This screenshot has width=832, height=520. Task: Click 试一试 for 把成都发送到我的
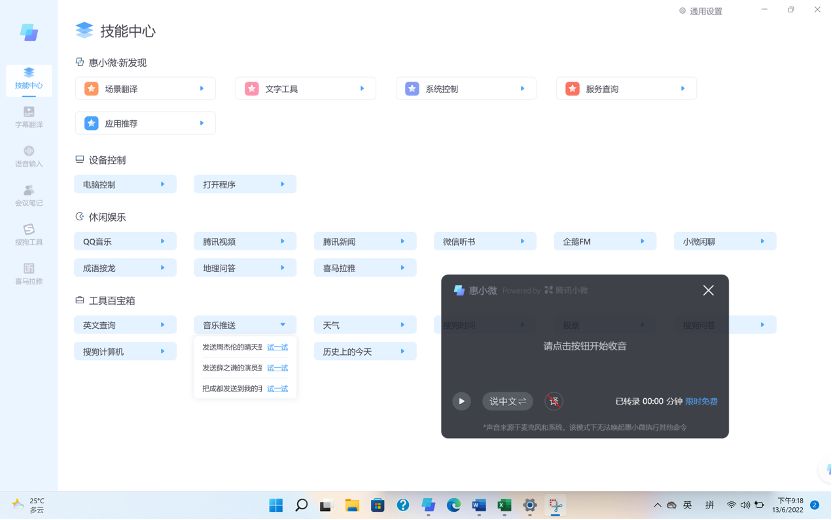coord(277,388)
